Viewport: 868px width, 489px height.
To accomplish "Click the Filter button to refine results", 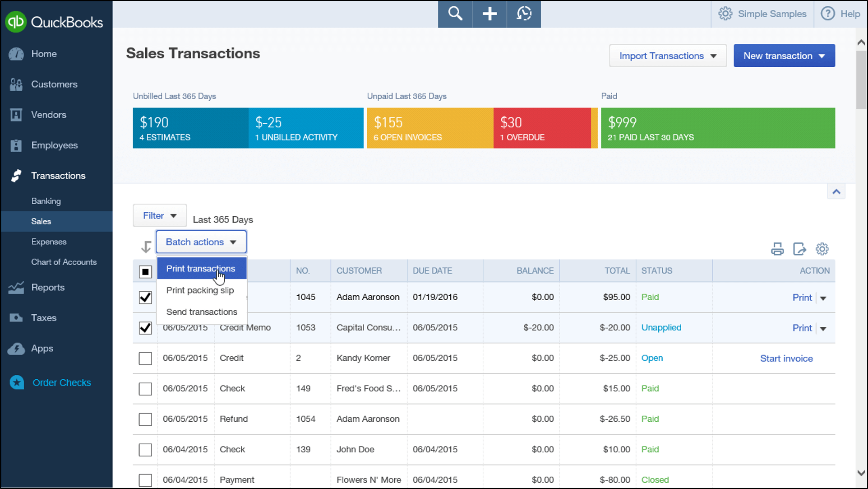I will [159, 215].
